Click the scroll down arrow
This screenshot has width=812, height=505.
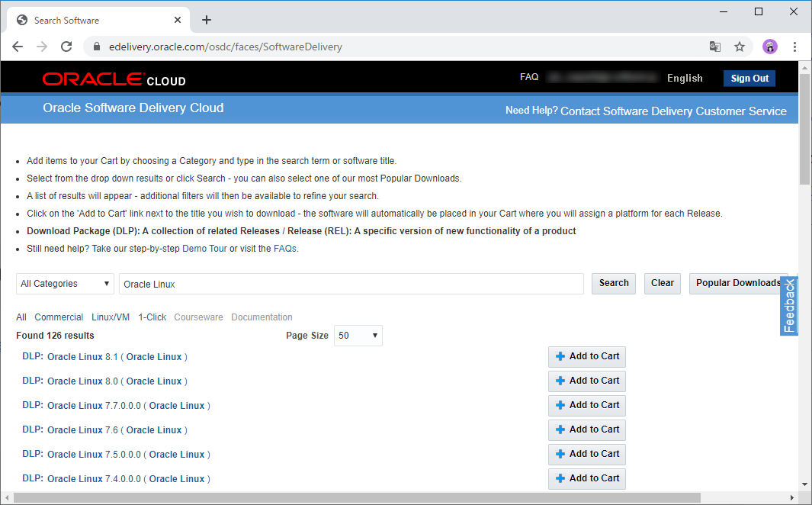click(804, 484)
